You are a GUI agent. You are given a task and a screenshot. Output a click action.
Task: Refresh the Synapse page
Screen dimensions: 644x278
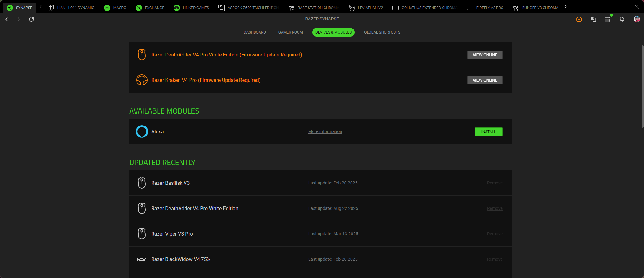tap(31, 19)
